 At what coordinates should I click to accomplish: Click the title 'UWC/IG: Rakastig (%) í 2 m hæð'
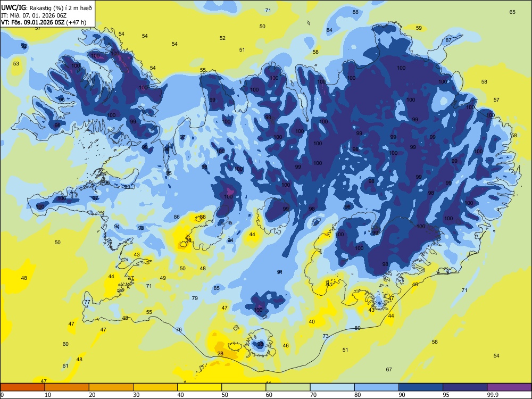point(46,7)
